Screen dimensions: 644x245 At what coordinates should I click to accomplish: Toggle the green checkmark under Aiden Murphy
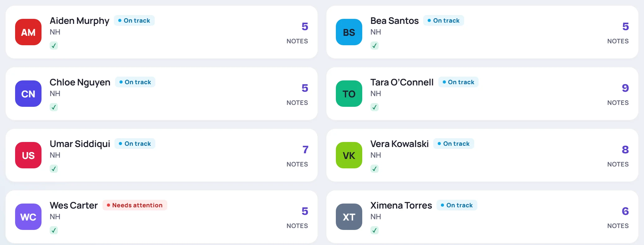pos(54,46)
